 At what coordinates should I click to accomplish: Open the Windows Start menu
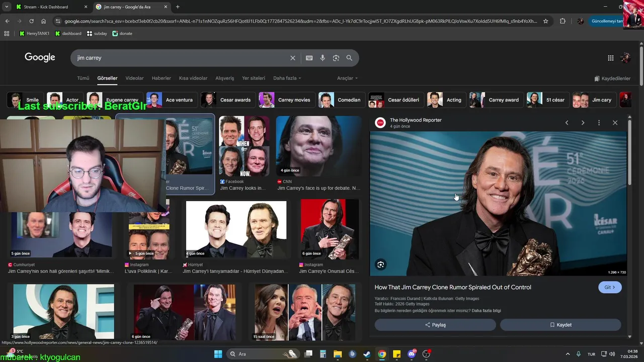[x=218, y=354]
